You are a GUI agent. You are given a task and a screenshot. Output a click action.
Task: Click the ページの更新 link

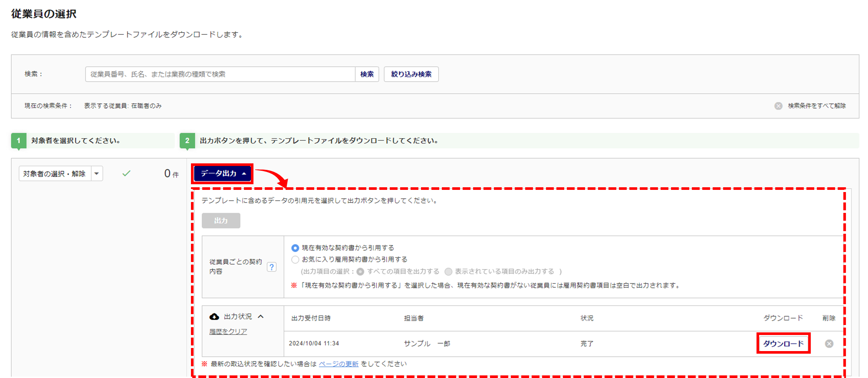pos(339,364)
